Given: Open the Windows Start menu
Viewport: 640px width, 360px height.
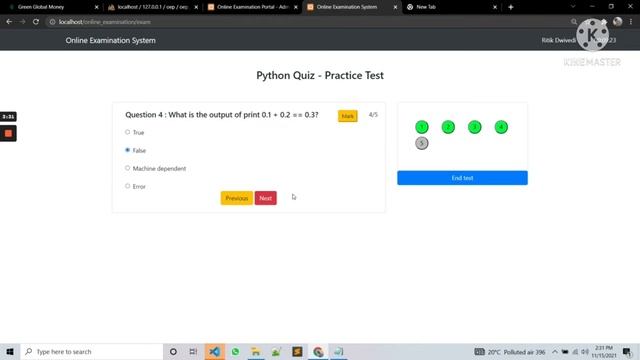Looking at the screenshot, I should tap(10, 351).
